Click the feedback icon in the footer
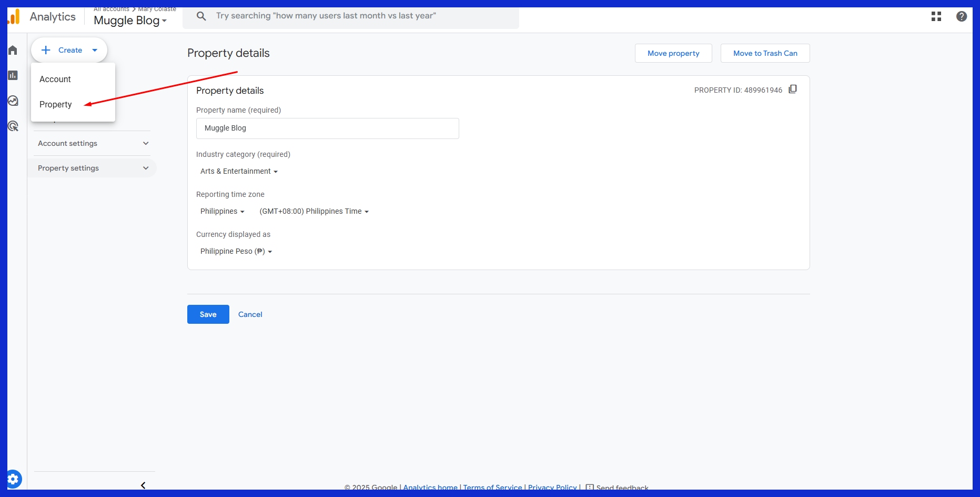Viewport: 980px width, 497px height. coord(590,488)
